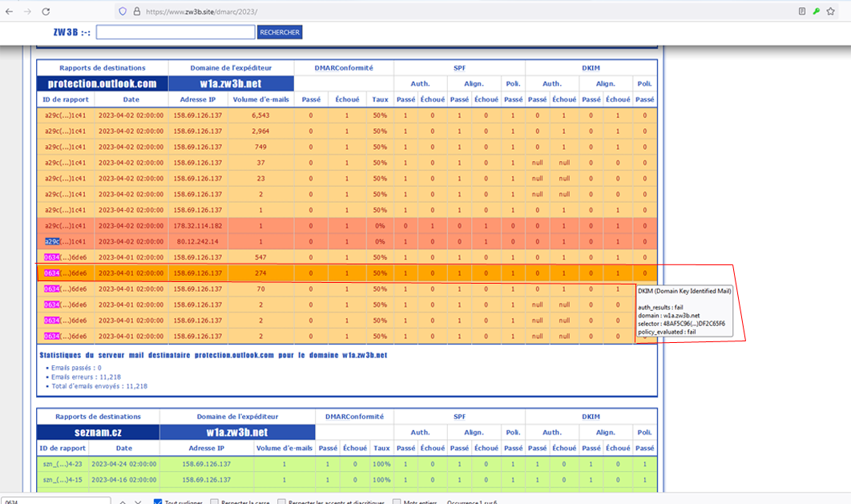Reload the page with the refresh icon
Viewport: 851px width, 504px height.
[x=46, y=12]
